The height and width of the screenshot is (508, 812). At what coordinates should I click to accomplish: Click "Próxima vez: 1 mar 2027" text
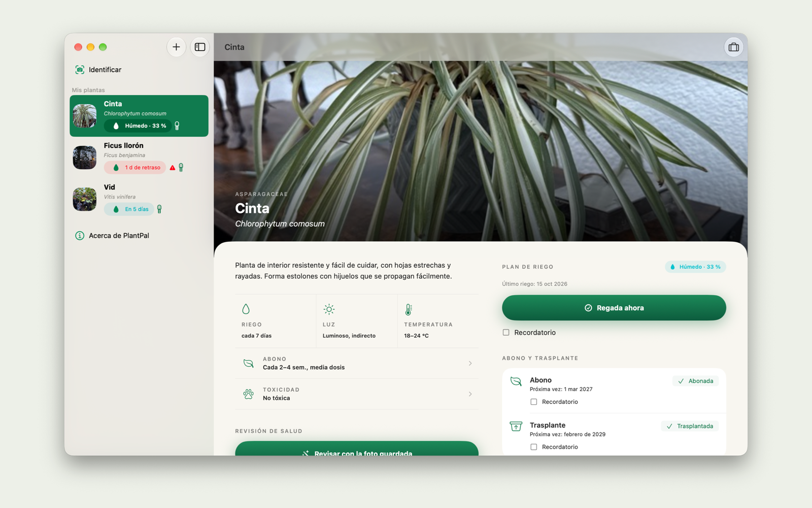pyautogui.click(x=561, y=389)
